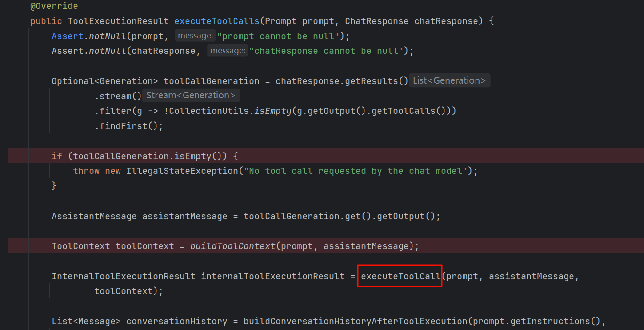The image size is (644, 330).
Task: Click the Stream<Generation> inlay type hint
Action: click(x=191, y=95)
